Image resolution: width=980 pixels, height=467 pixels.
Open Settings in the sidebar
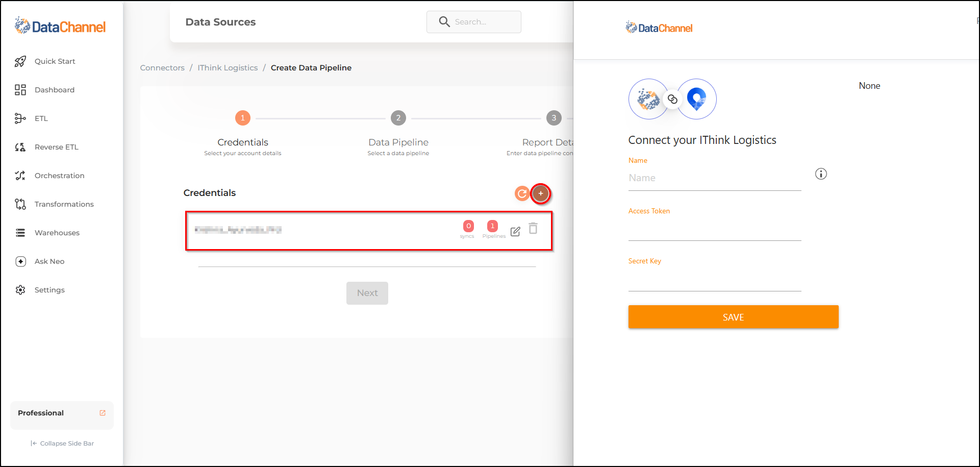(49, 290)
